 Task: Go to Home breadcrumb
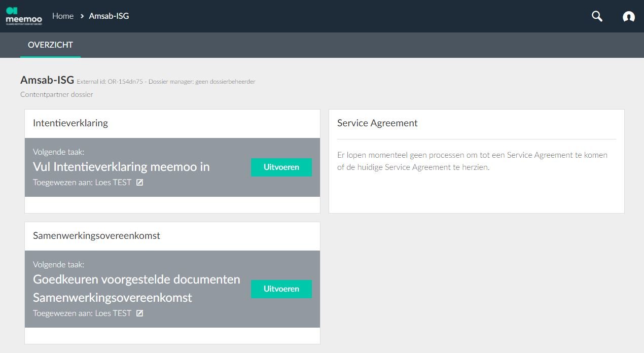tap(63, 16)
